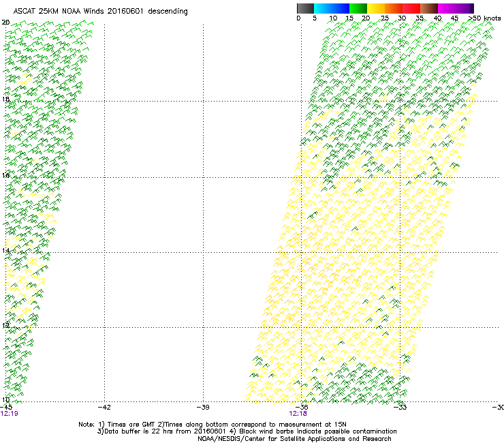This screenshot has height=443, width=504.
Task: Click the "-45" longitude axis label
Action: pyautogui.click(x=6, y=408)
